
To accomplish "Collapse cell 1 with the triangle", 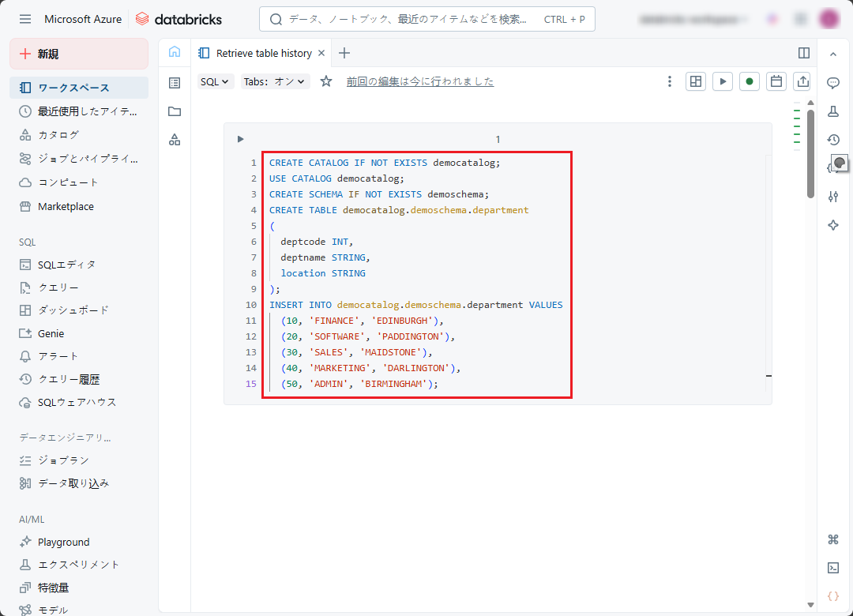I will pyautogui.click(x=240, y=139).
